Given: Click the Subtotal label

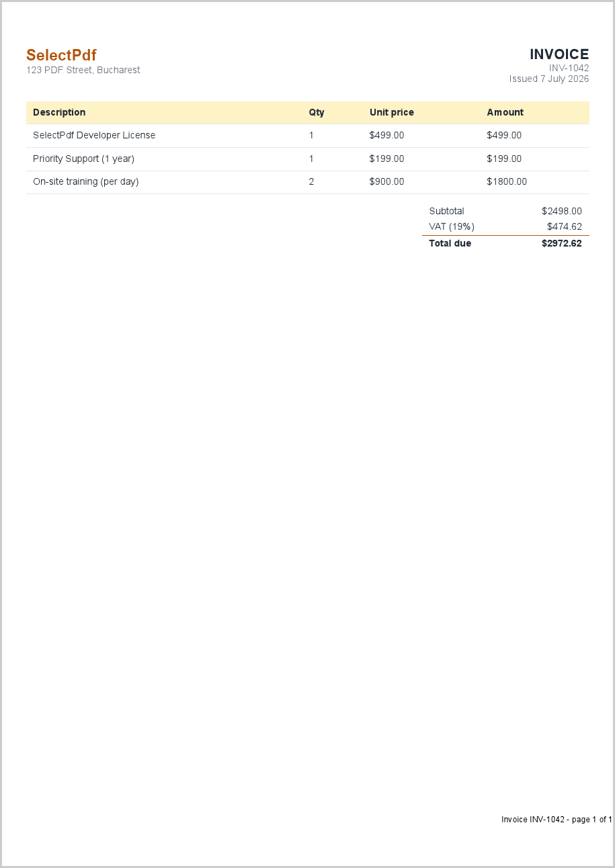Looking at the screenshot, I should pyautogui.click(x=446, y=211).
